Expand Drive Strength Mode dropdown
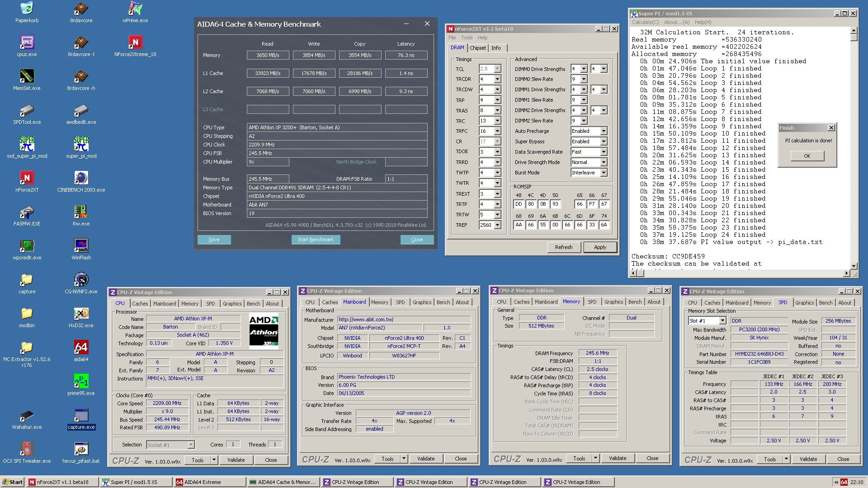The width and height of the screenshot is (868, 488). 603,162
